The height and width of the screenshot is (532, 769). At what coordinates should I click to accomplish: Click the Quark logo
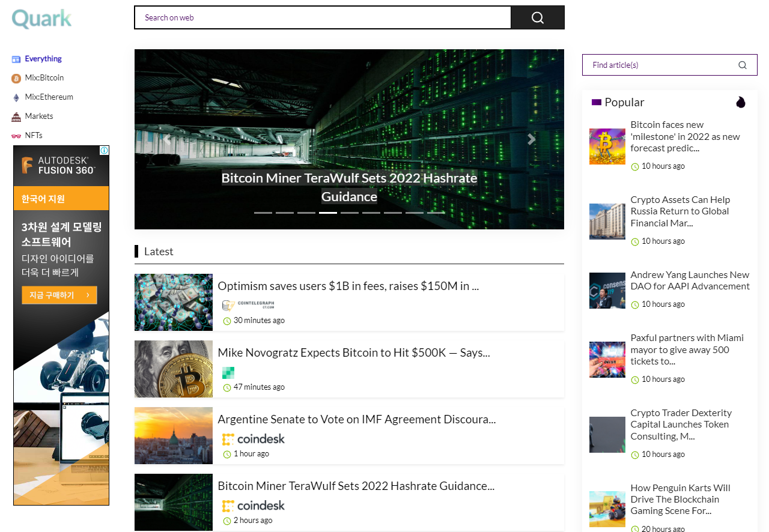[41, 19]
